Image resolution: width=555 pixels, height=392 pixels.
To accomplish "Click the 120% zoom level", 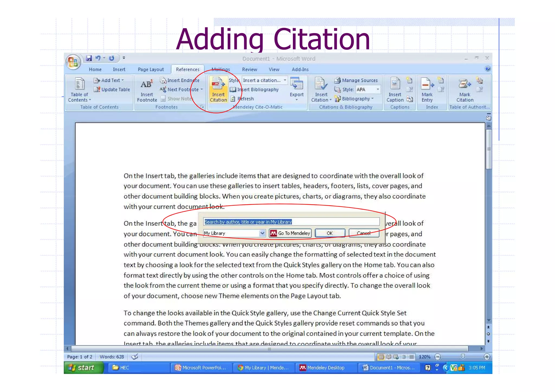I will (424, 357).
